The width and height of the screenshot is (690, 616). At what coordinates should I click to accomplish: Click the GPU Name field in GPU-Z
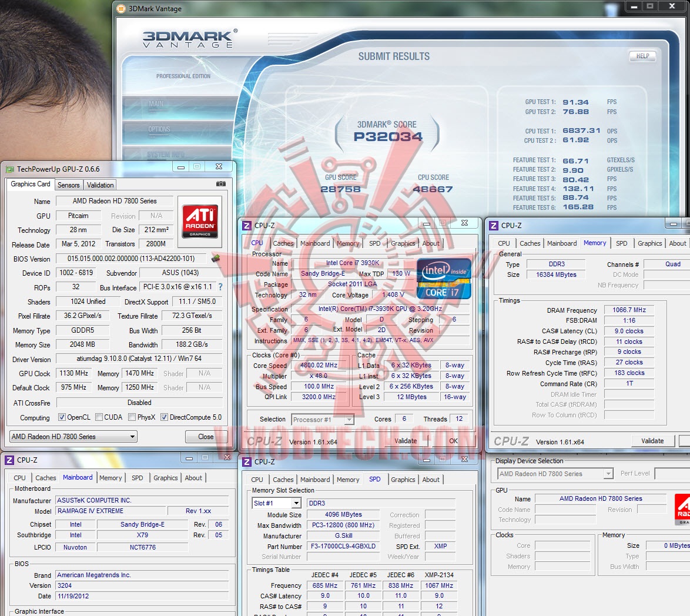pyautogui.click(x=115, y=201)
